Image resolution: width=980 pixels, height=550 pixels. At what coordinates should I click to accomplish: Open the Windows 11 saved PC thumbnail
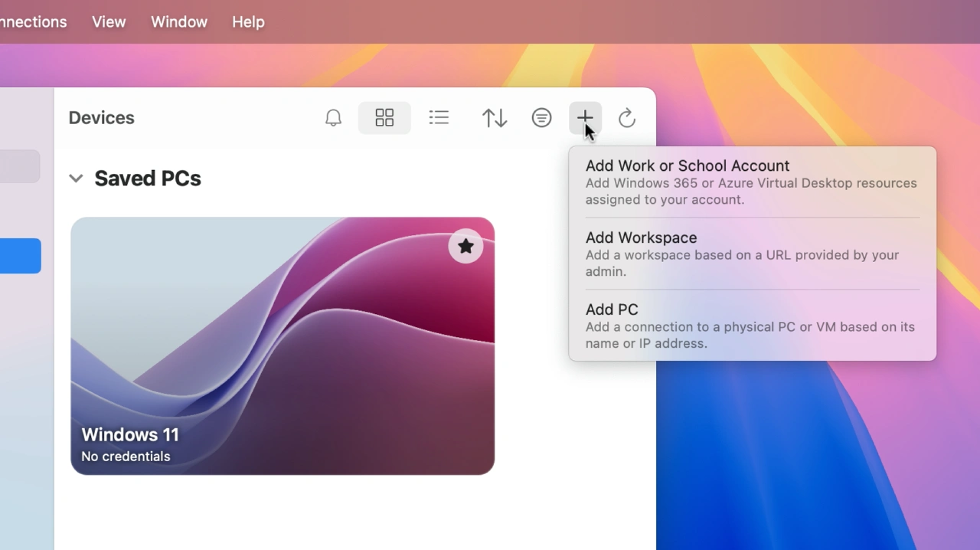[283, 345]
